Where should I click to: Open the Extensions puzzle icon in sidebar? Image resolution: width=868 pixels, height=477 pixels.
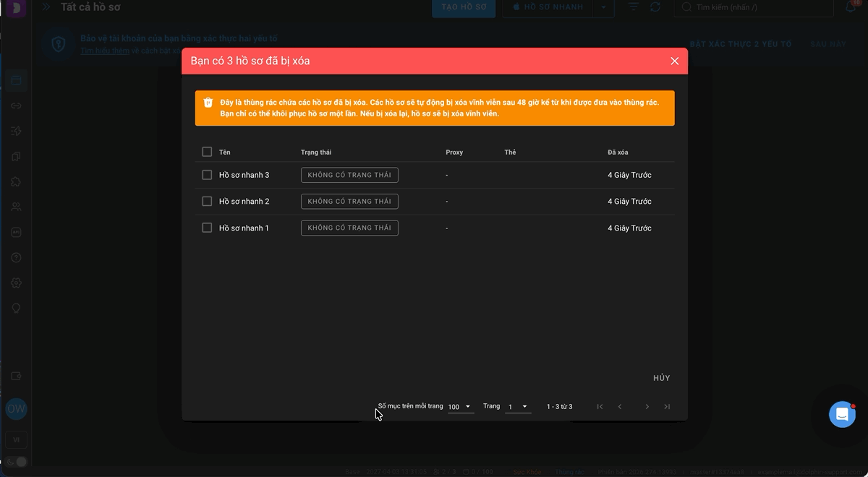[16, 181]
